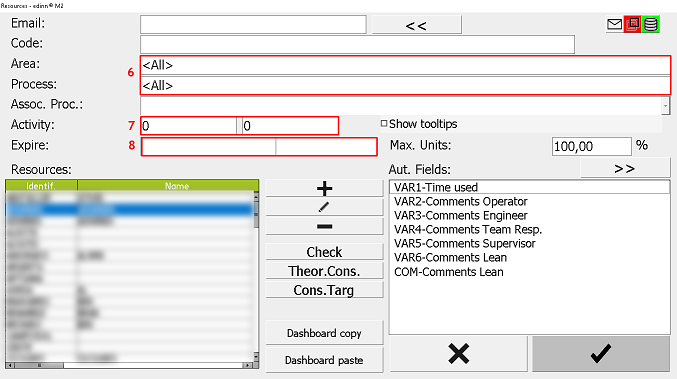The width and height of the screenshot is (677, 379).
Task: Select VAR3-Comments Engineer entry
Action: (x=529, y=215)
